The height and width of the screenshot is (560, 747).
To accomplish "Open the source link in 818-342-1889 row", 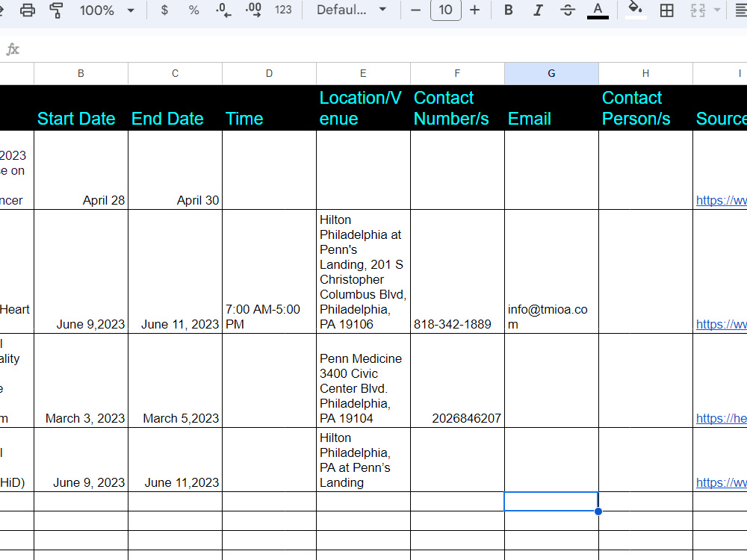I will (722, 324).
